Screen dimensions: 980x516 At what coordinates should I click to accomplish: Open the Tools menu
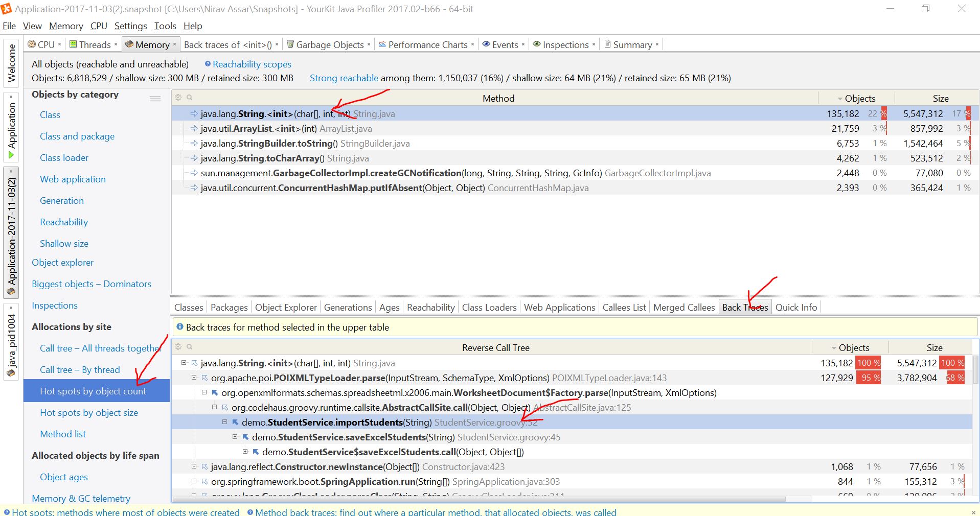point(165,26)
